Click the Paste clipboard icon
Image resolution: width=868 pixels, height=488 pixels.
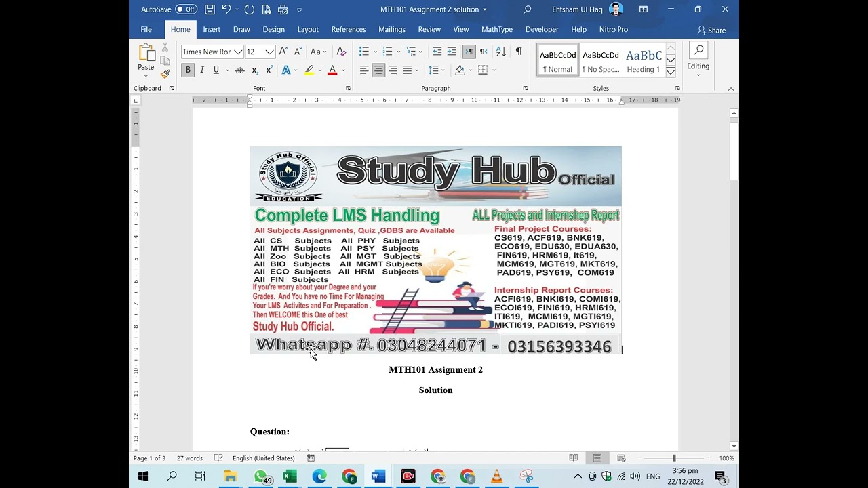coord(146,52)
